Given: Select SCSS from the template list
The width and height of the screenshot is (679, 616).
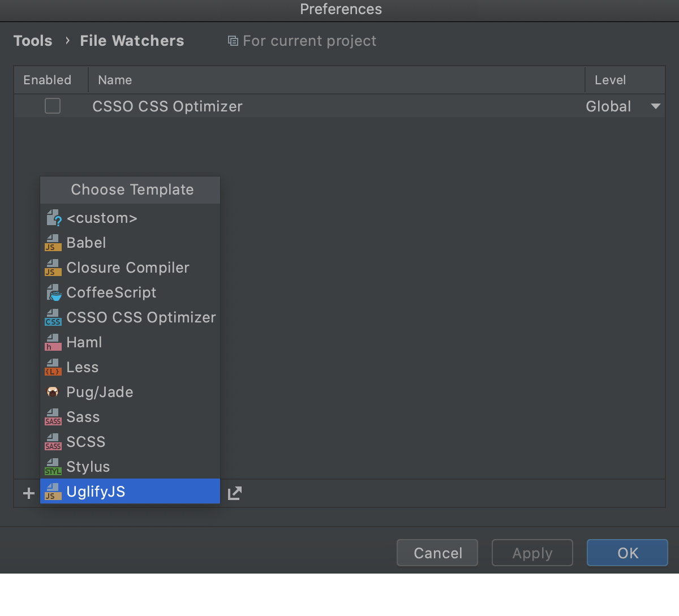Looking at the screenshot, I should 86,441.
